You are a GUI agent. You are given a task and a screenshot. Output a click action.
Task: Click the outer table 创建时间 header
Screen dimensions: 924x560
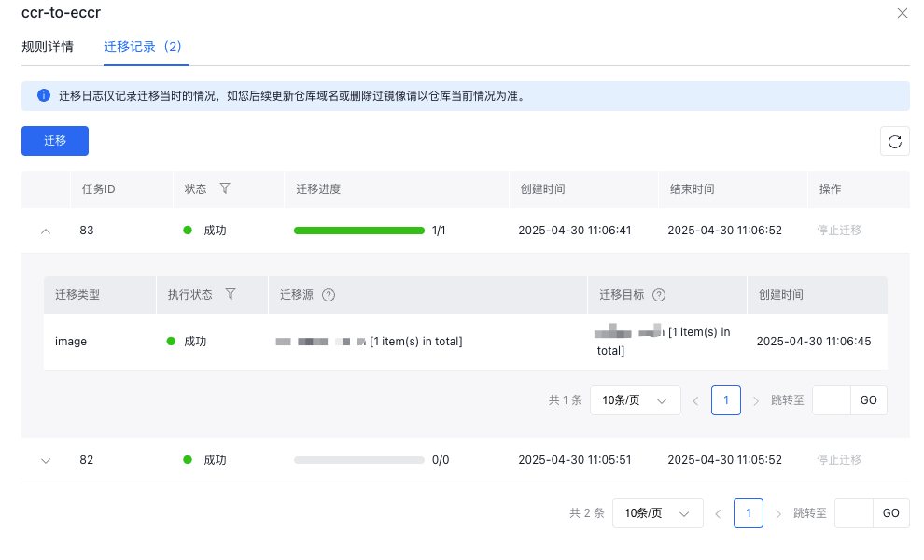pyautogui.click(x=542, y=189)
